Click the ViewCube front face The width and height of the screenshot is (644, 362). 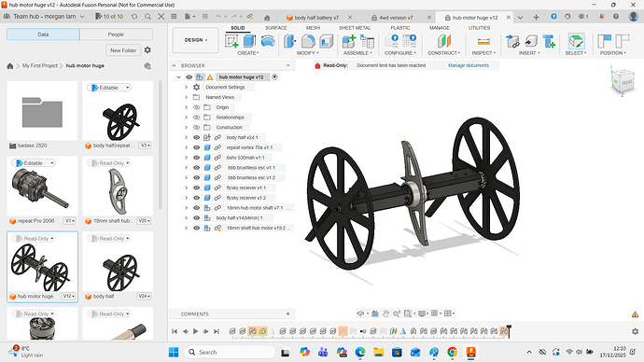click(627, 82)
